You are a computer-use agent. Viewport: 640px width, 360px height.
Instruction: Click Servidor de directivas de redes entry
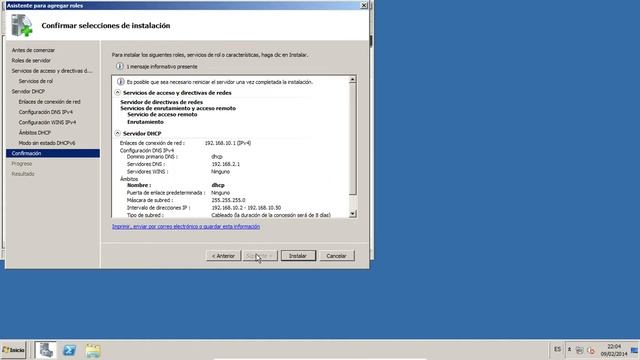tap(162, 102)
